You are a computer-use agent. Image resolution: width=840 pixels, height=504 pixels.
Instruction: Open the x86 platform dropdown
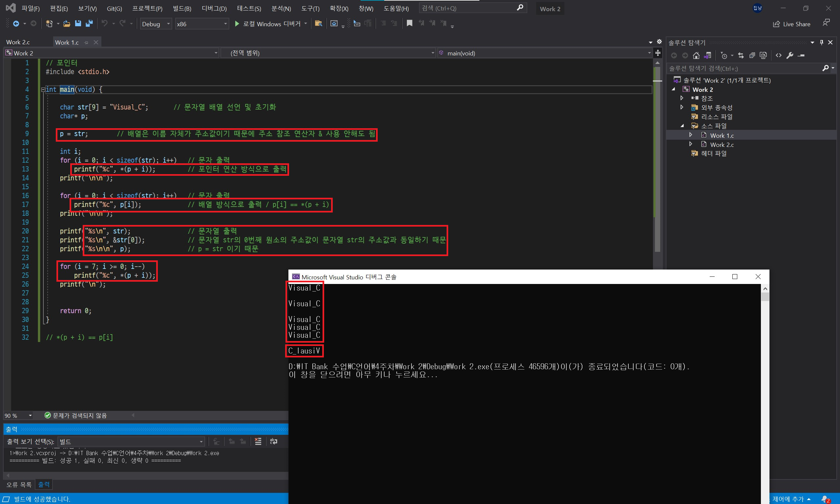[225, 24]
